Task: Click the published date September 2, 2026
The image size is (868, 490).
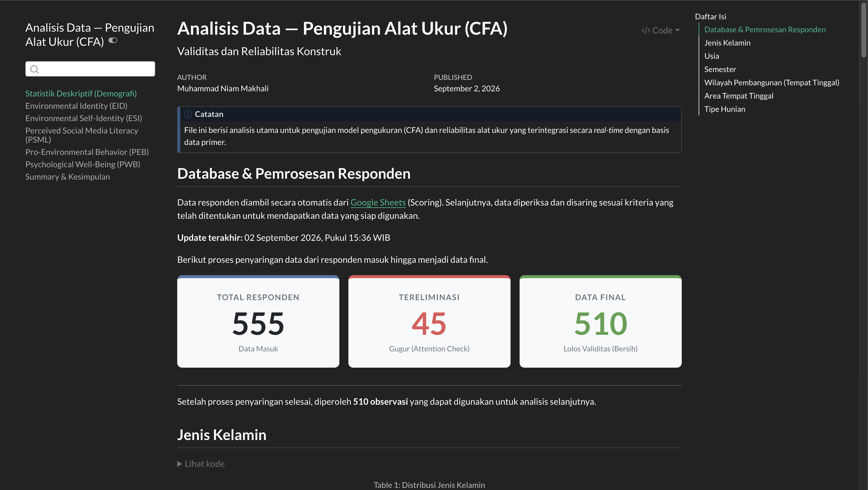Action: click(467, 89)
